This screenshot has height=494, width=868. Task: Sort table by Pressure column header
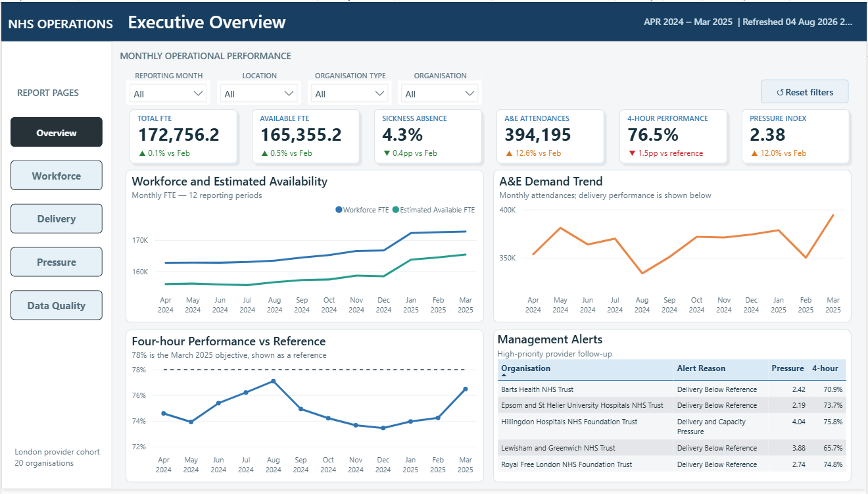coord(787,368)
